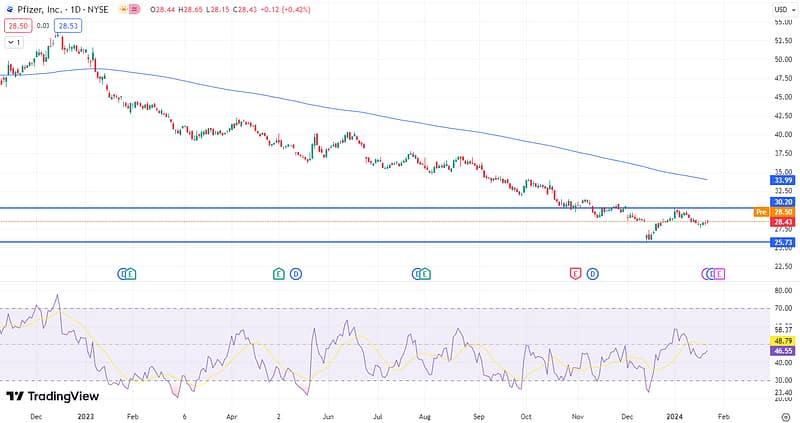Open chart settings gear in bottom-right corner
This screenshot has height=423, width=800.
tap(783, 412)
